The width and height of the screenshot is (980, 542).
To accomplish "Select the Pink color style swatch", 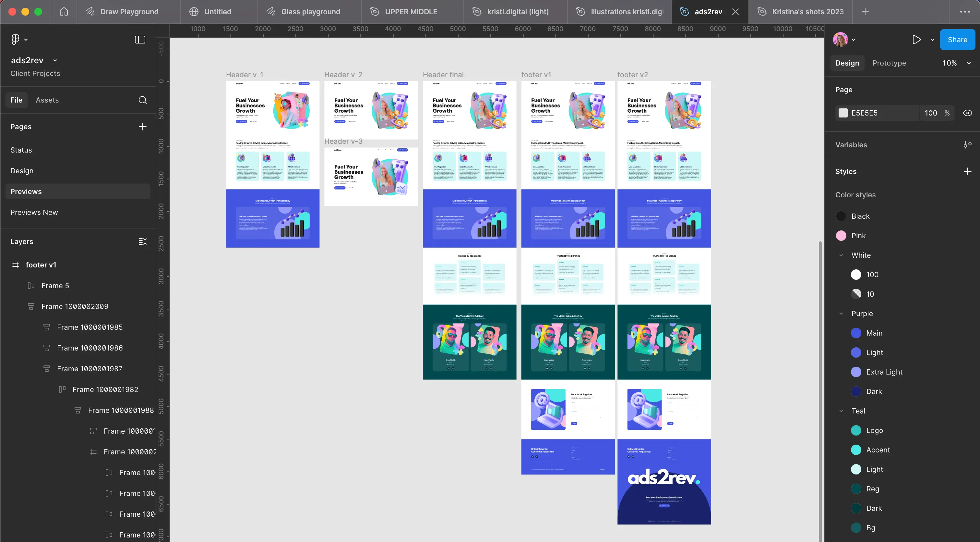I will point(841,236).
